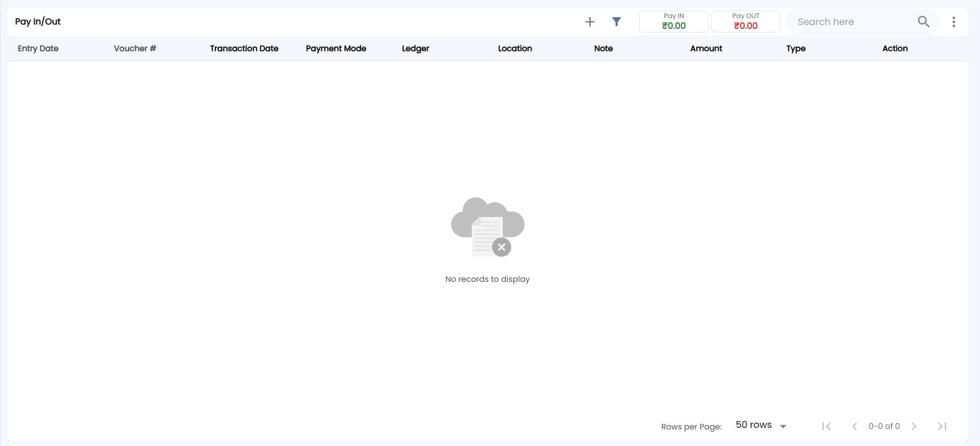Image resolution: width=980 pixels, height=446 pixels.
Task: Click the No records to display message
Action: pos(487,279)
